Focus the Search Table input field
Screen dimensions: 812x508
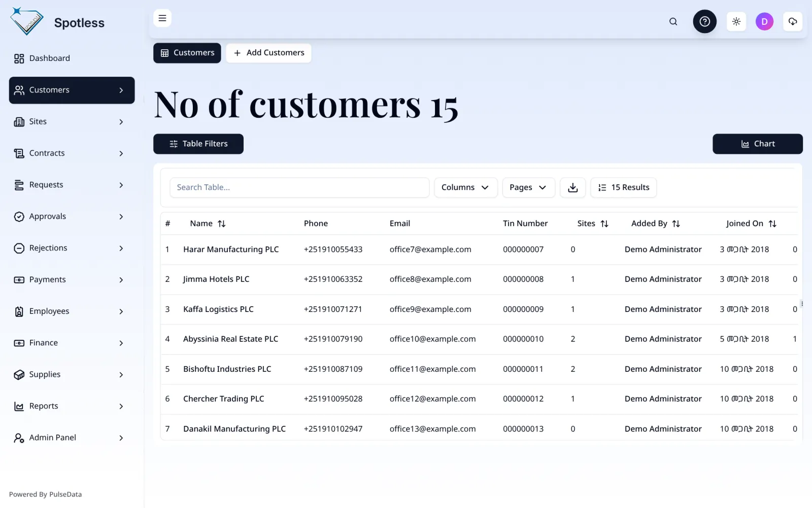(x=299, y=187)
